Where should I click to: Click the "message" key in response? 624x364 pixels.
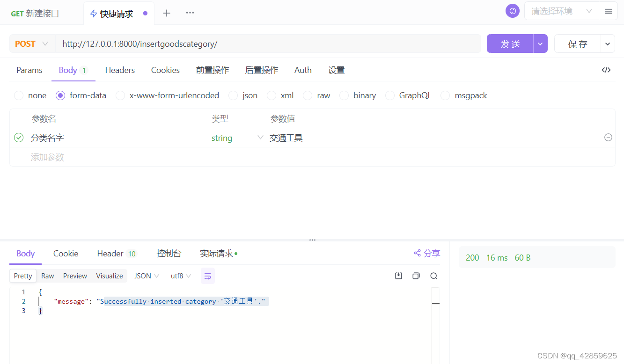click(71, 301)
